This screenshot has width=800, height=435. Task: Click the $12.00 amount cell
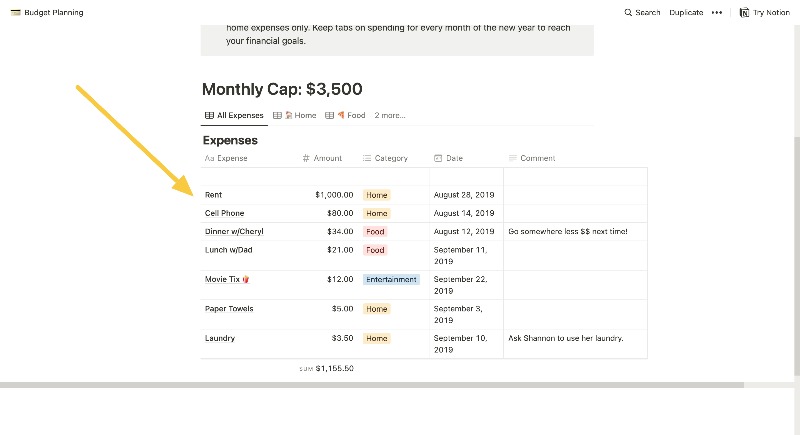(x=340, y=279)
